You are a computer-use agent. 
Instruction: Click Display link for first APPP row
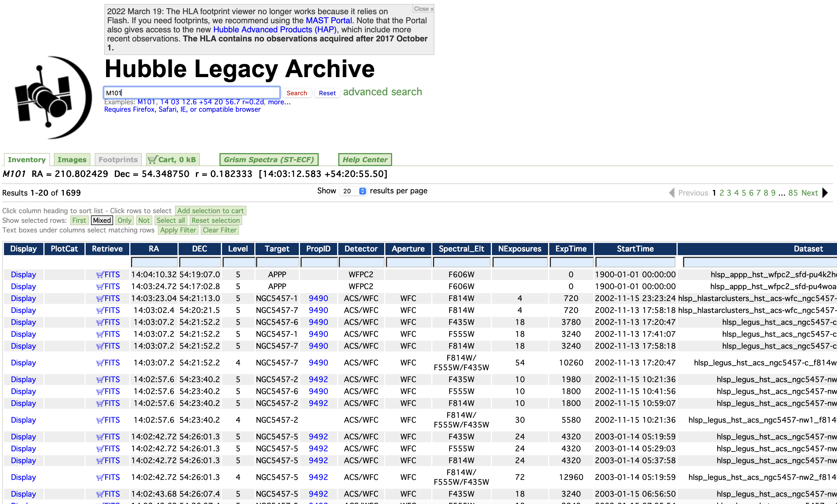[x=24, y=275]
